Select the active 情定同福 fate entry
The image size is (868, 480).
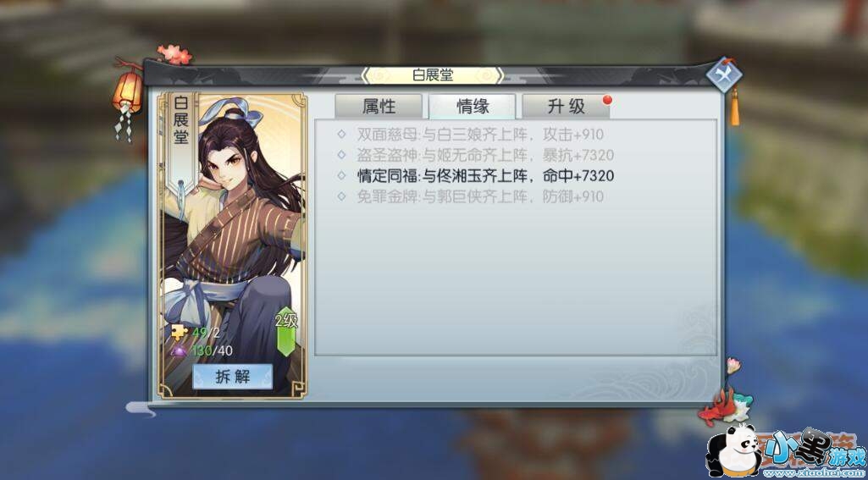pyautogui.click(x=476, y=176)
